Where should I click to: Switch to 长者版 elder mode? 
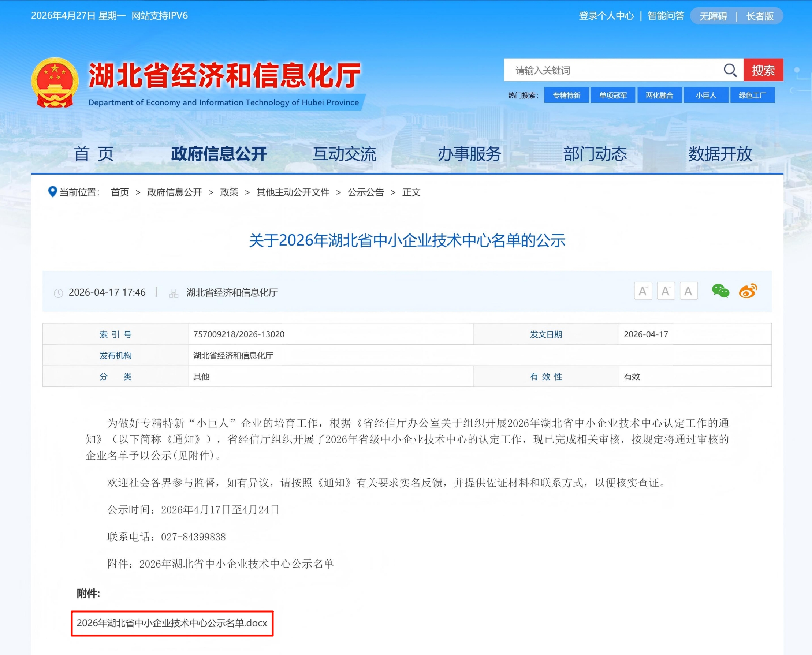tap(760, 16)
